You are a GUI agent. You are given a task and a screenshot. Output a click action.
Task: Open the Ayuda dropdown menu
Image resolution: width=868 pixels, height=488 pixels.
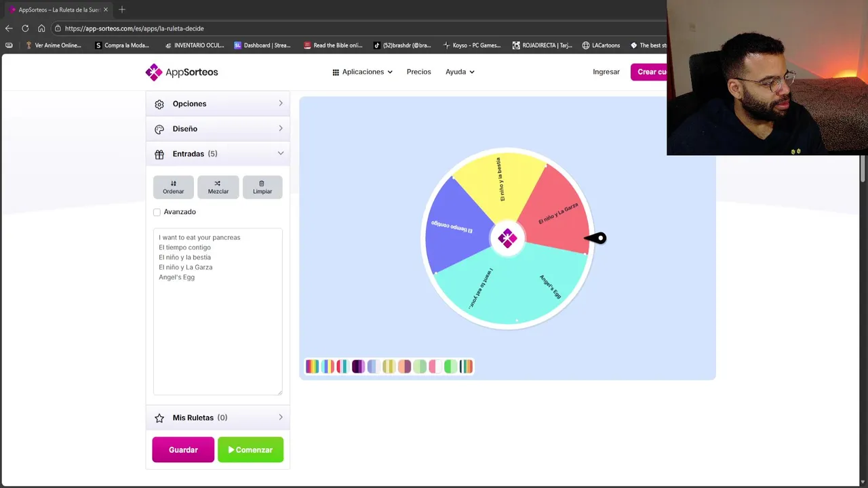[460, 72]
